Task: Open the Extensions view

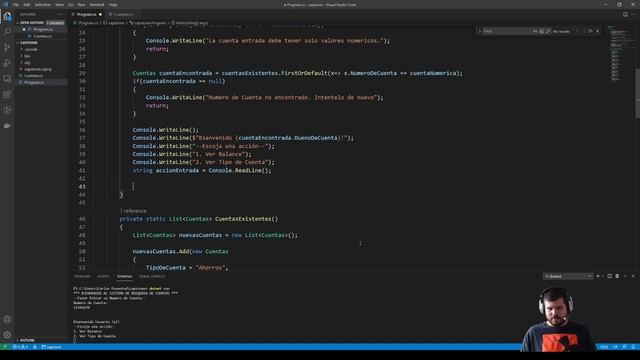Action: click(7, 94)
